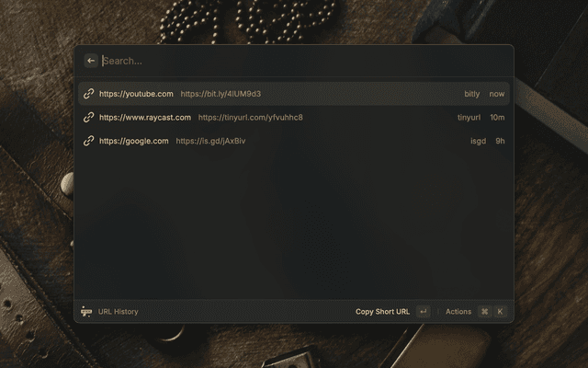The width and height of the screenshot is (588, 368).
Task: Click the K key icon
Action: (x=500, y=311)
